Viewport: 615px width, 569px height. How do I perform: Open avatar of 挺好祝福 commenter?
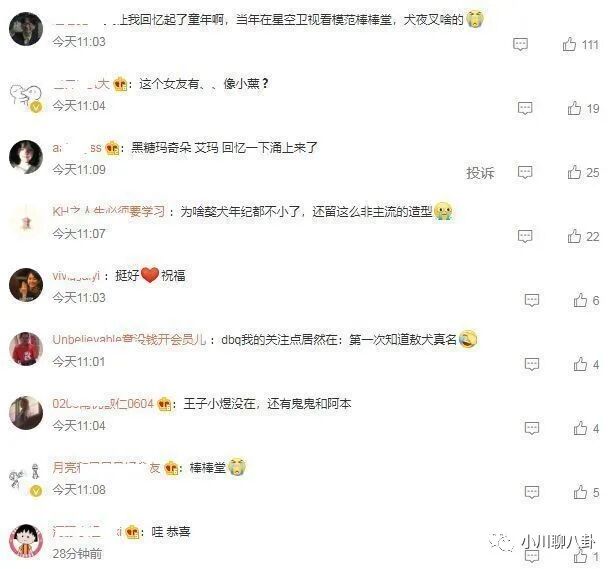(x=26, y=285)
